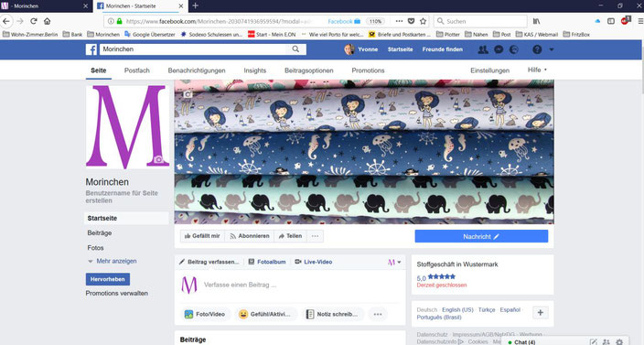644x345 pixels.
Task: Open friend requests icon
Action: pos(483,49)
